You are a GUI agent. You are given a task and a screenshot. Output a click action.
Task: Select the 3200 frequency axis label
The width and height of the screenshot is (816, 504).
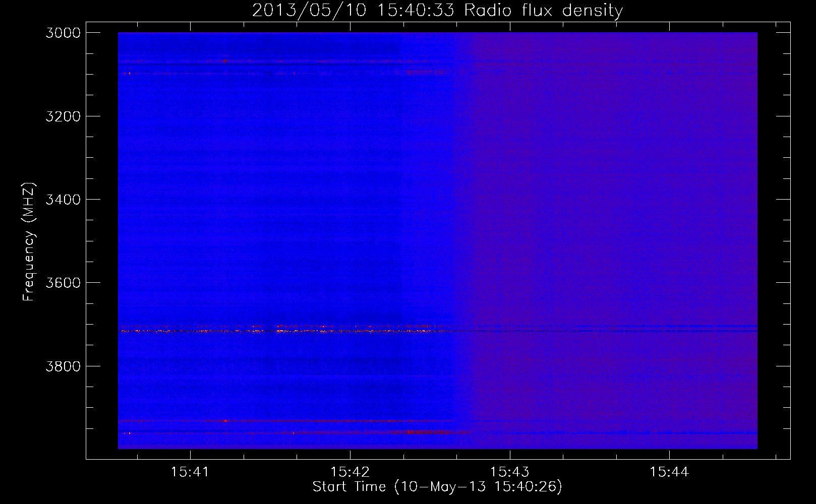[63, 116]
